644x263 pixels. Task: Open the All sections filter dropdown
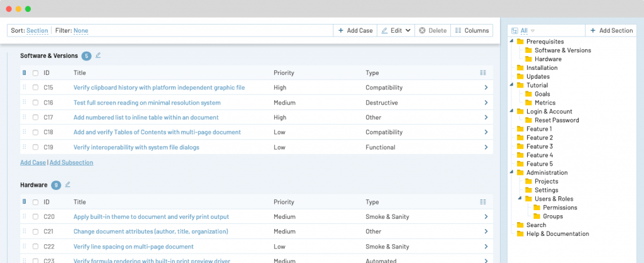pyautogui.click(x=528, y=30)
